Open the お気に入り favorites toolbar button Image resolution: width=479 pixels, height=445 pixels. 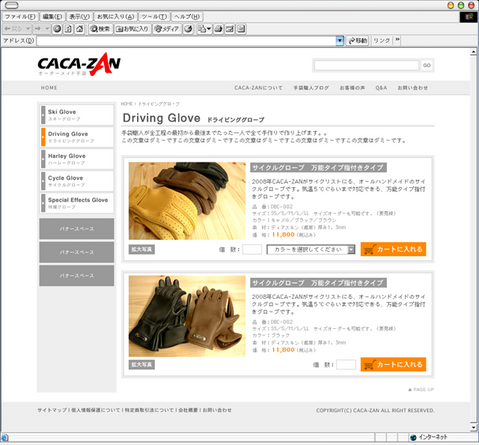tap(133, 29)
